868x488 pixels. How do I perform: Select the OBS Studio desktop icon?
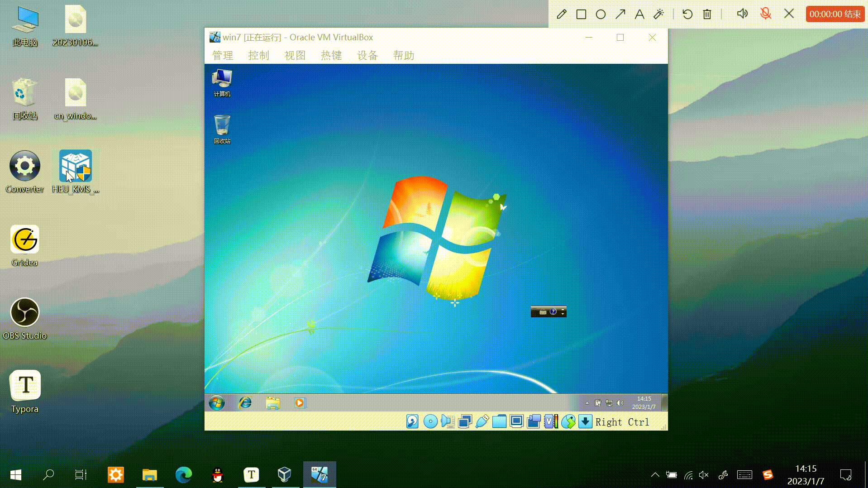25,319
